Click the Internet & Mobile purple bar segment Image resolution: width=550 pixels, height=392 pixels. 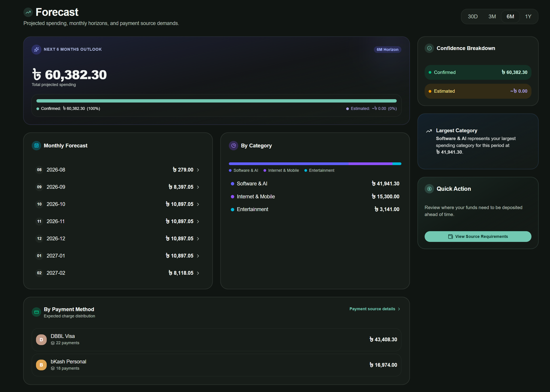coord(370,164)
